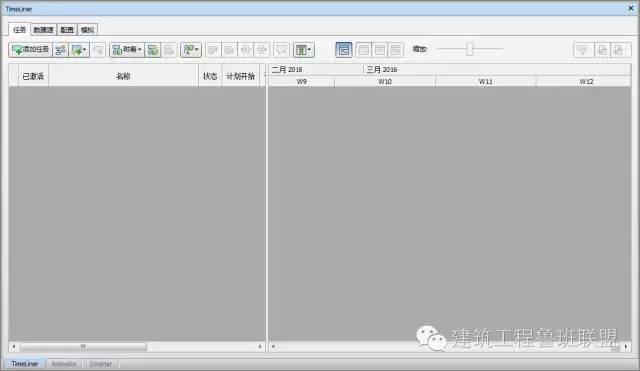
Task: Click the Clear Attachment icon
Action: 169,50
